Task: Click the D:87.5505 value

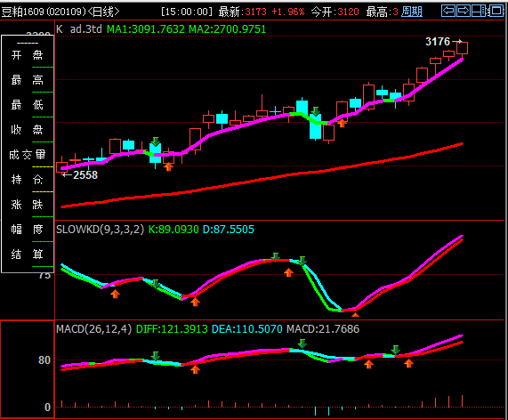Action: click(229, 230)
